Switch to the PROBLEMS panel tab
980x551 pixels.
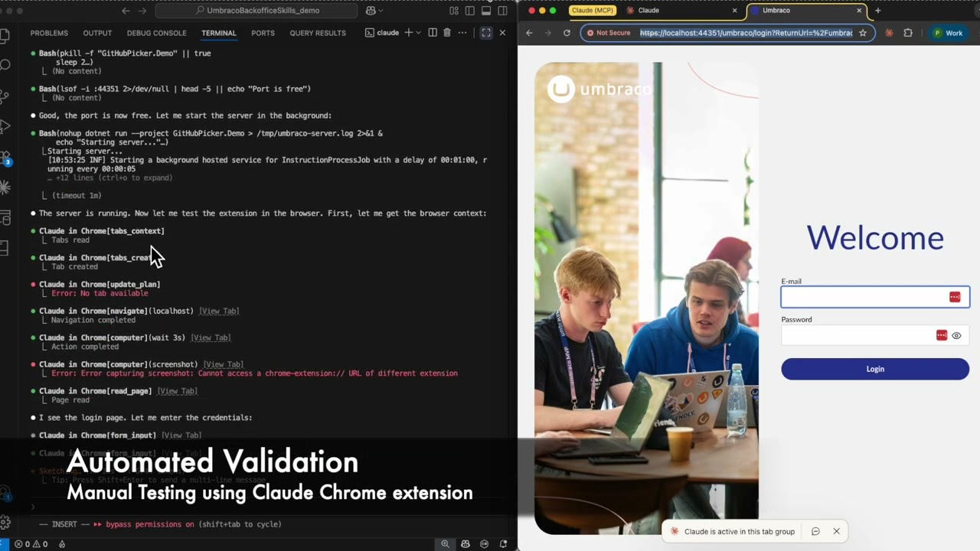[49, 33]
